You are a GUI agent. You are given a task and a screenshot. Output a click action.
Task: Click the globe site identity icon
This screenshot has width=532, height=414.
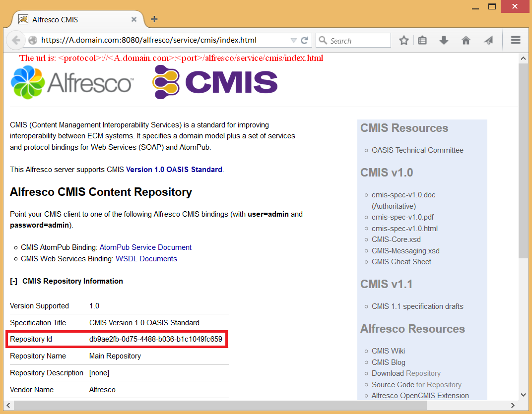(x=33, y=40)
